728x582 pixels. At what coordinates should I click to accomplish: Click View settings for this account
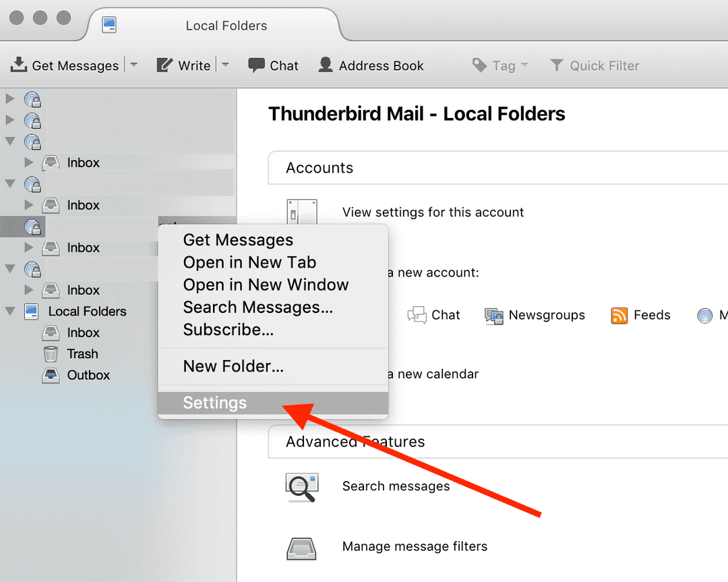pyautogui.click(x=433, y=212)
